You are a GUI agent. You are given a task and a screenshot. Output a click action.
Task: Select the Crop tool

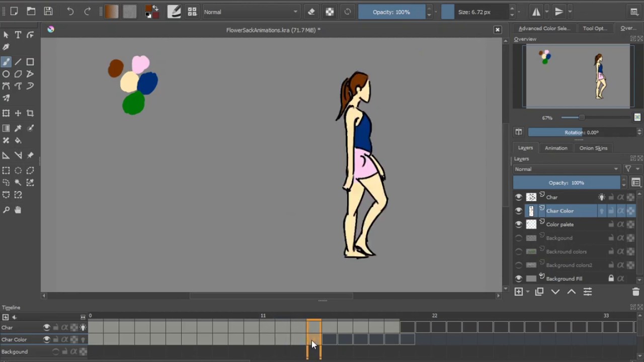[x=30, y=113]
